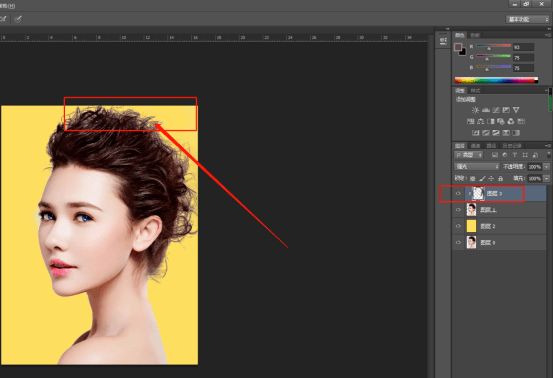
Task: Open the layer filter type (类型) dropdown
Action: [x=469, y=155]
